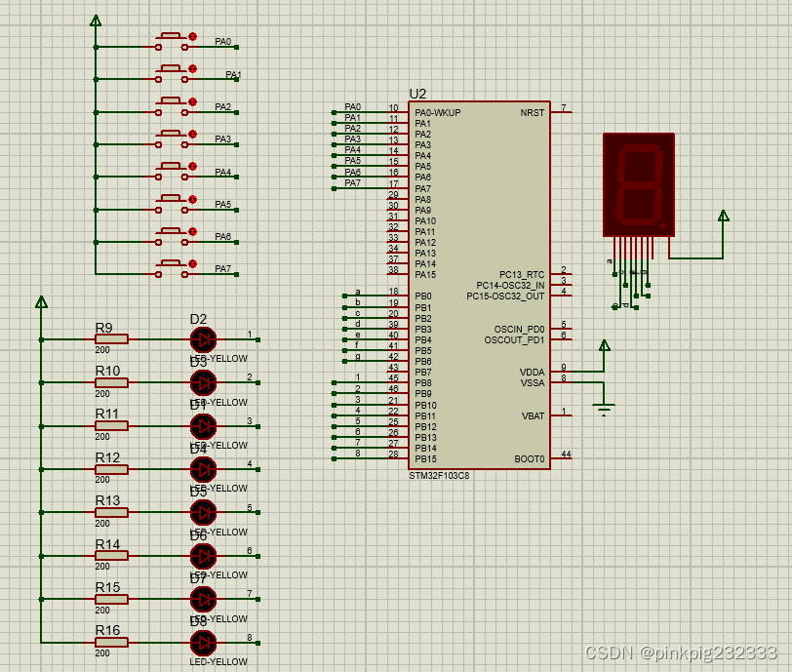Screen dimensions: 792x672
Task: Toggle the red latch dot of PA0 button
Action: click(192, 36)
